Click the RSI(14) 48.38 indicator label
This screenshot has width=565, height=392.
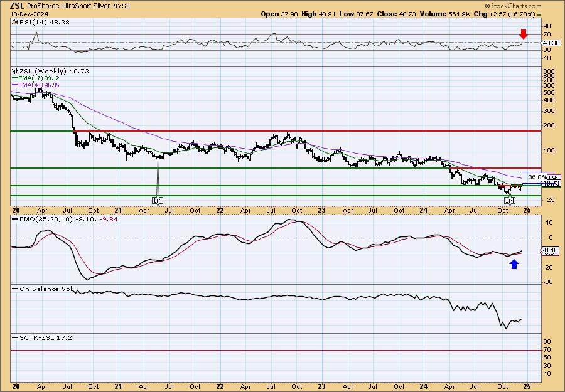(x=43, y=22)
